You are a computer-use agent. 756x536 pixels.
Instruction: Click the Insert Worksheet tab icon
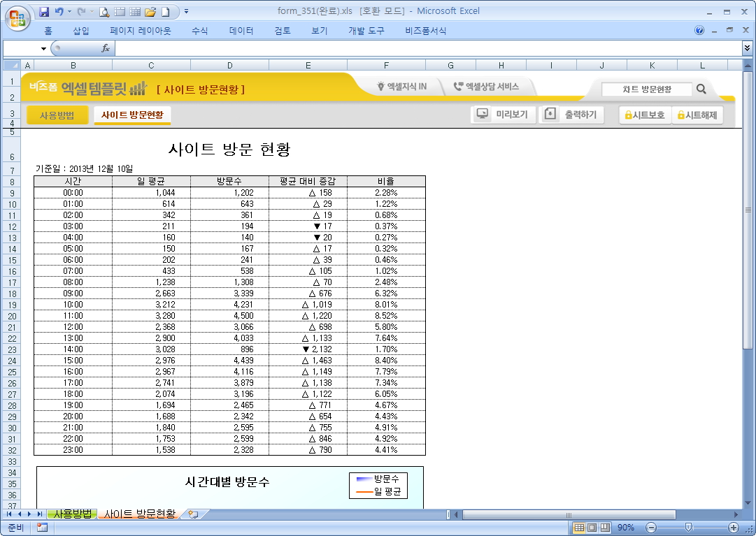pos(193,514)
